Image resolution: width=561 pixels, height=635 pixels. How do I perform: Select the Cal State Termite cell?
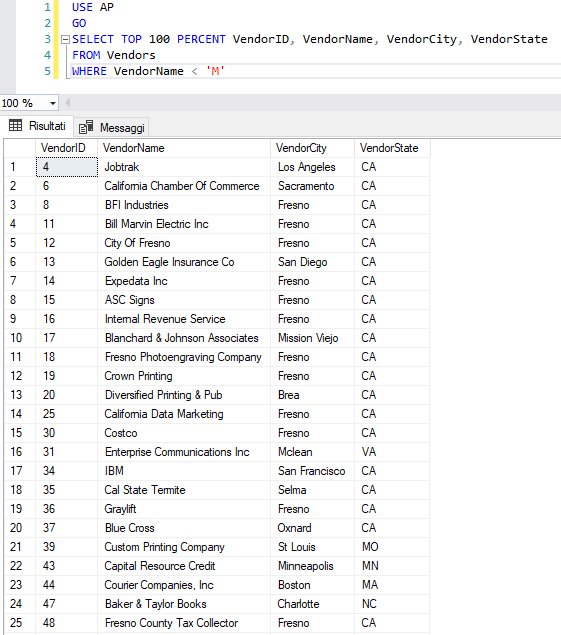(184, 490)
